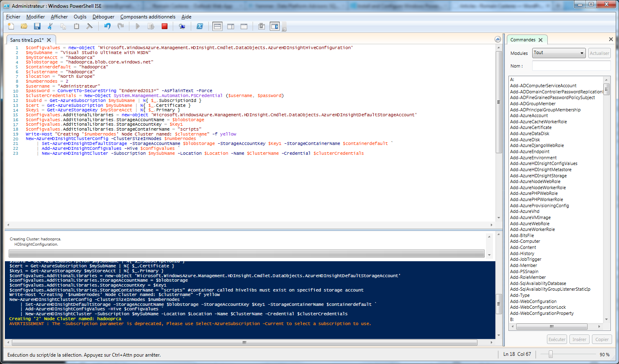Click the Copier button

coord(602,339)
